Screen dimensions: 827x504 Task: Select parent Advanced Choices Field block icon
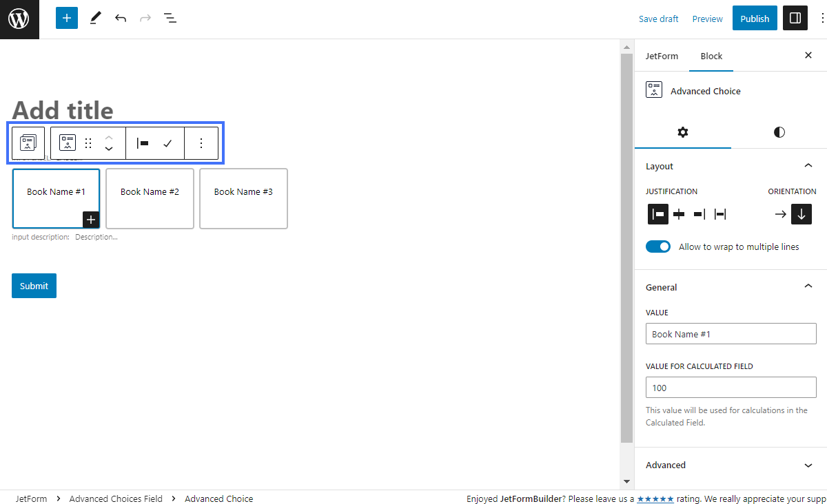click(x=28, y=143)
